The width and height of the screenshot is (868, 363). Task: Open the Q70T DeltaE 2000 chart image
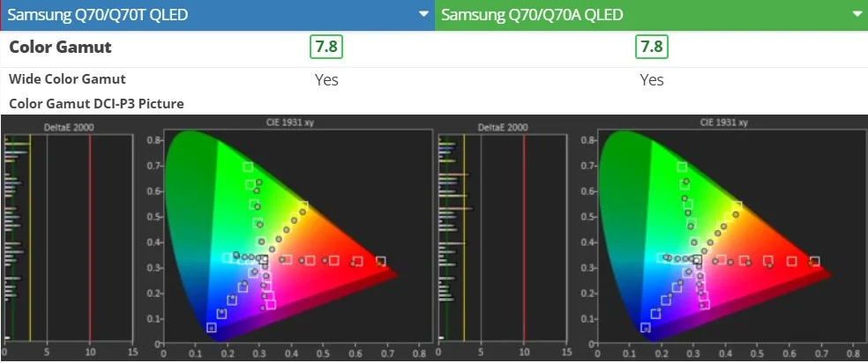[69, 239]
